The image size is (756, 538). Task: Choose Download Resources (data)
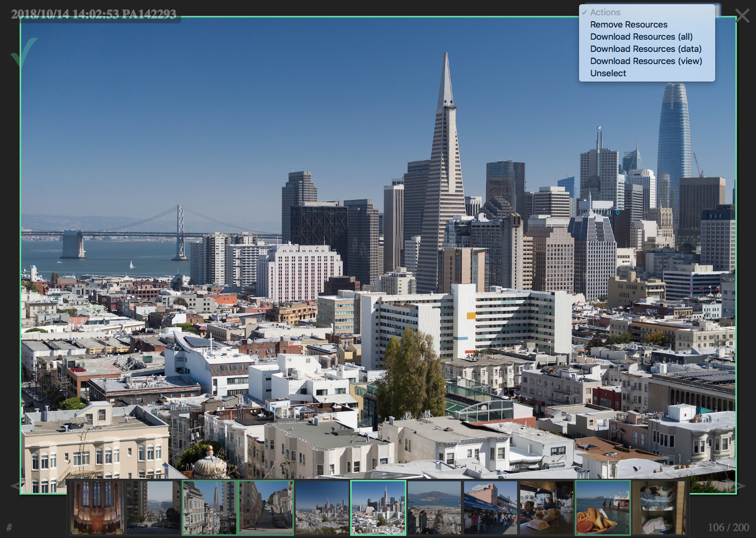(x=645, y=49)
